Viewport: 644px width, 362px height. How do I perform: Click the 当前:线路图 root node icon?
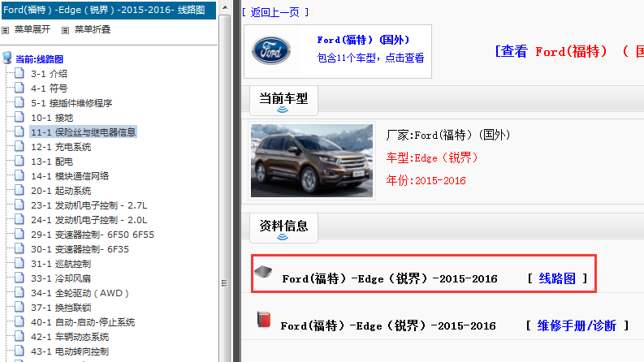coord(7,58)
